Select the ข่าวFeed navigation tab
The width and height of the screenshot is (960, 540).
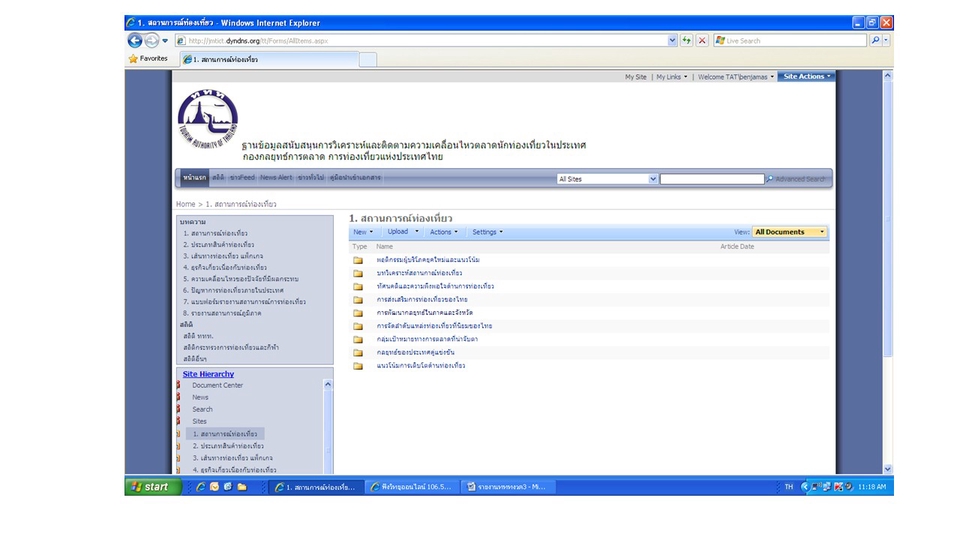[242, 178]
